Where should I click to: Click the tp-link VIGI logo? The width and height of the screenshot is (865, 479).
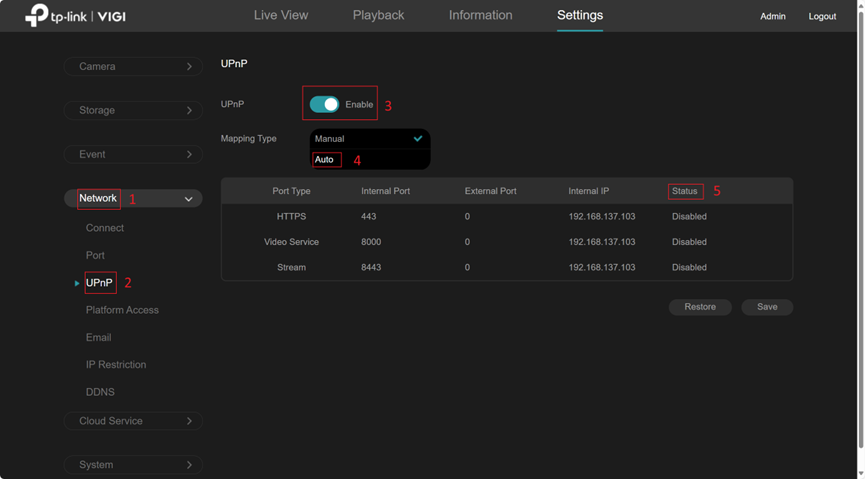click(76, 16)
